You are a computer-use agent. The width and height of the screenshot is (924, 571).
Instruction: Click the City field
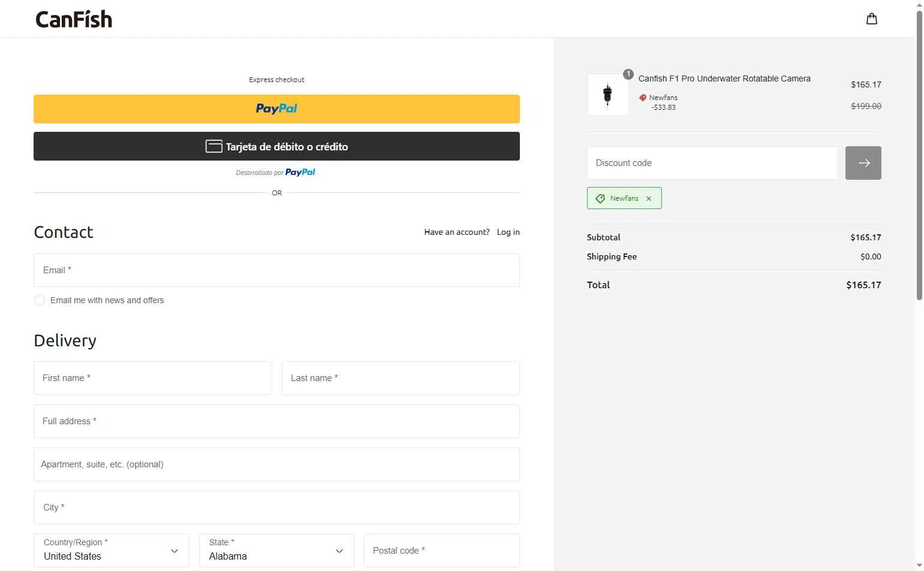pyautogui.click(x=276, y=507)
